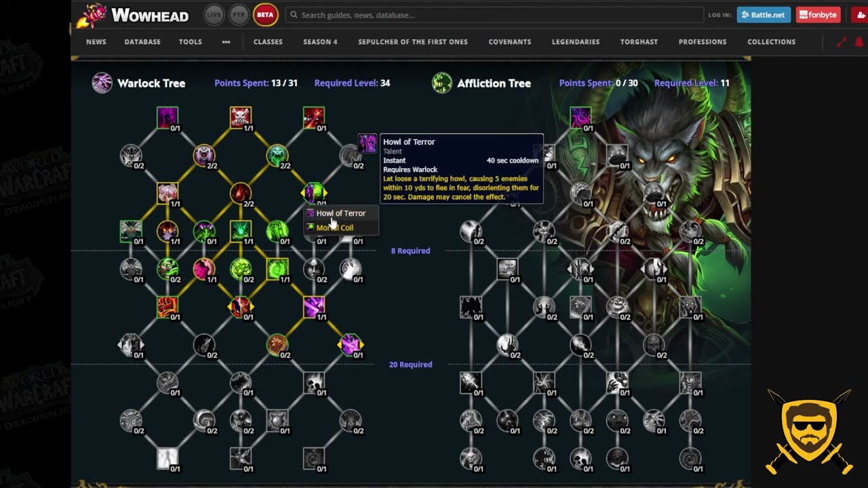Click the flaming skull square talent

click(x=313, y=383)
